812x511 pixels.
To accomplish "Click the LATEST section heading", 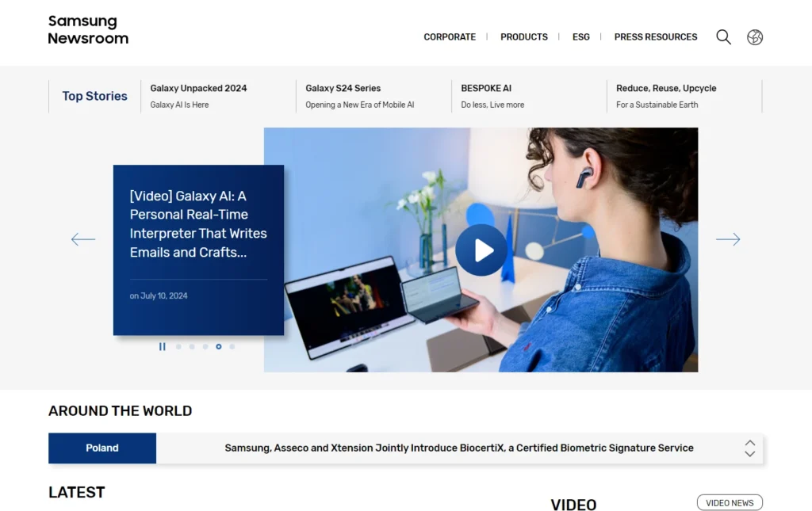I will click(77, 492).
